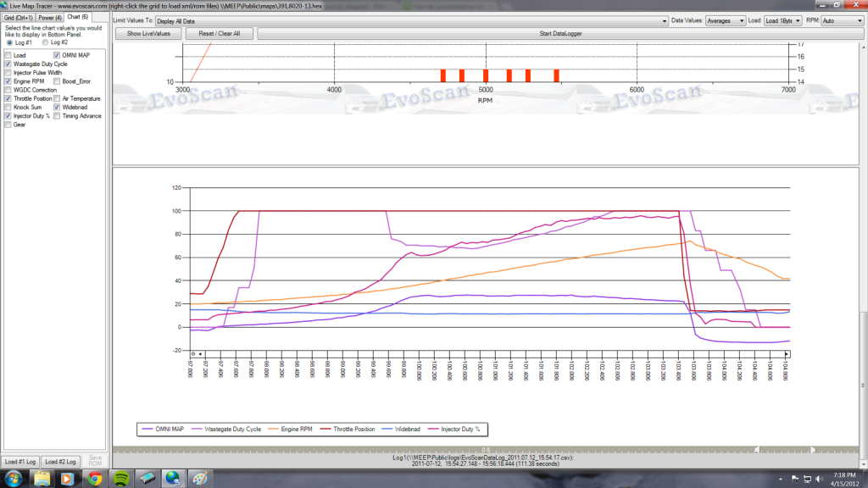This screenshot has width=868, height=488.
Task: Enable WGDC Correction checkbox
Action: (8, 90)
